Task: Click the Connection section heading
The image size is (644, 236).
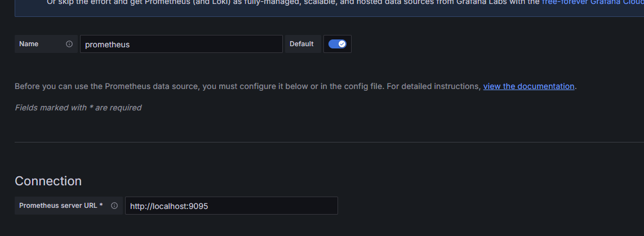Action: click(48, 181)
